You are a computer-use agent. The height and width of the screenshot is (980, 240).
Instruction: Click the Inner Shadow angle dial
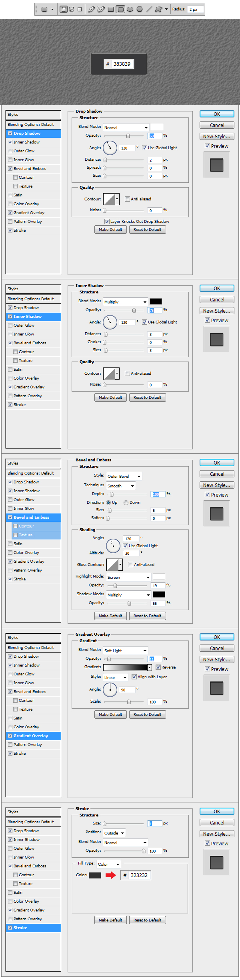pyautogui.click(x=110, y=322)
